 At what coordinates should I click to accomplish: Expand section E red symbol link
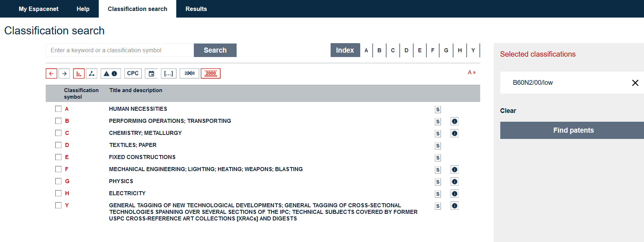click(x=67, y=157)
